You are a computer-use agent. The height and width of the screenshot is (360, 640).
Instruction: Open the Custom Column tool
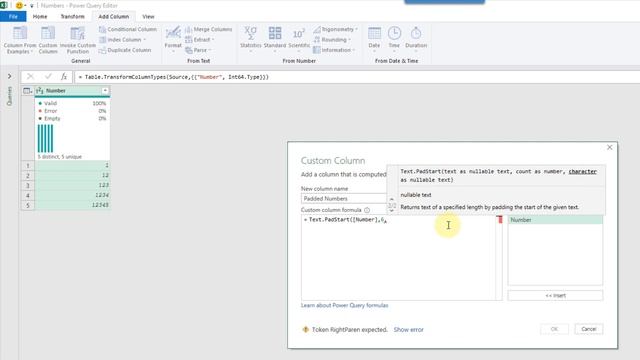pos(48,40)
